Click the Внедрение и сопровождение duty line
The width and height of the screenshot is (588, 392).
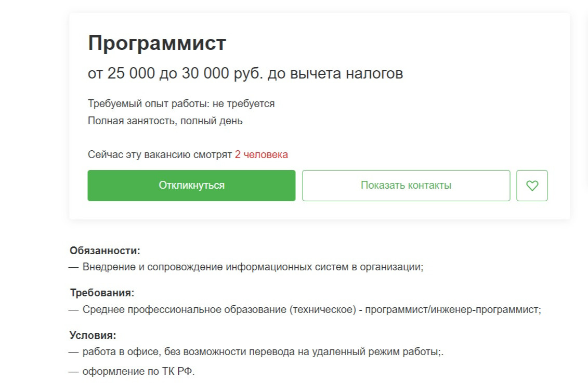(253, 267)
